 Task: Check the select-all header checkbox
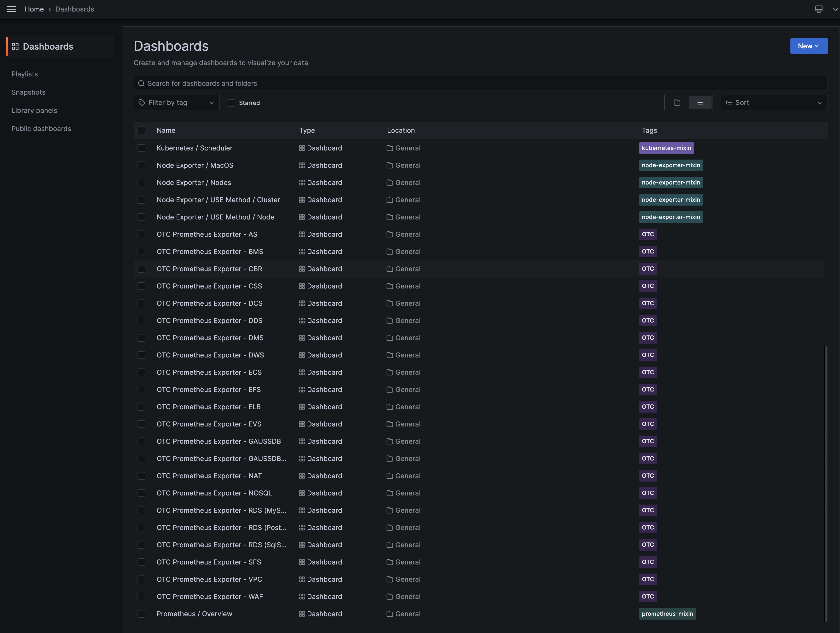pyautogui.click(x=141, y=130)
